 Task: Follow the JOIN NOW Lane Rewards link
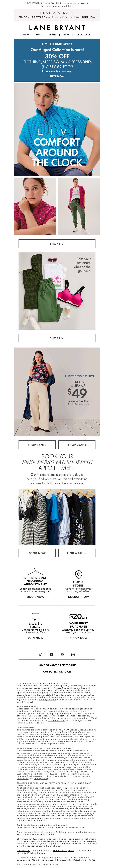coord(88,17)
